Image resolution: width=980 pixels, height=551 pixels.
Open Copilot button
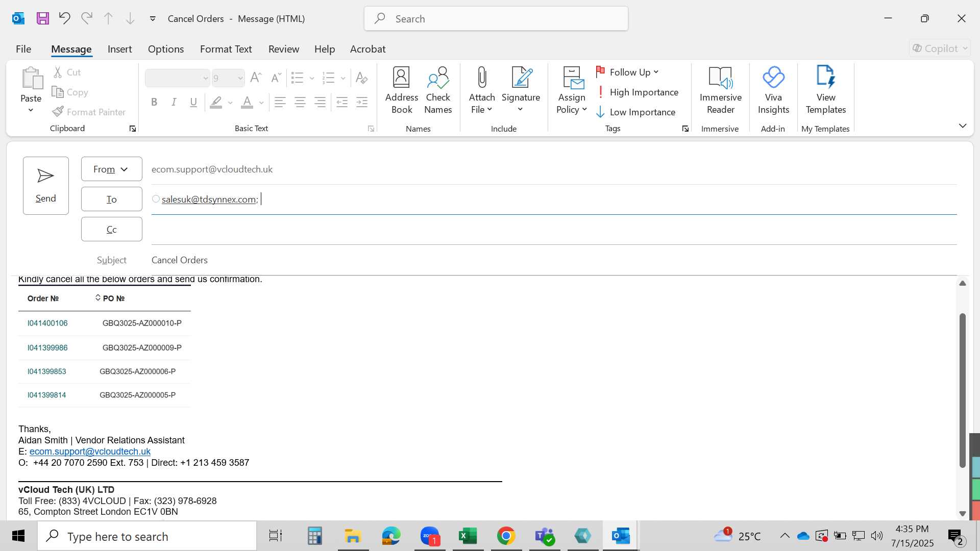[x=940, y=48]
